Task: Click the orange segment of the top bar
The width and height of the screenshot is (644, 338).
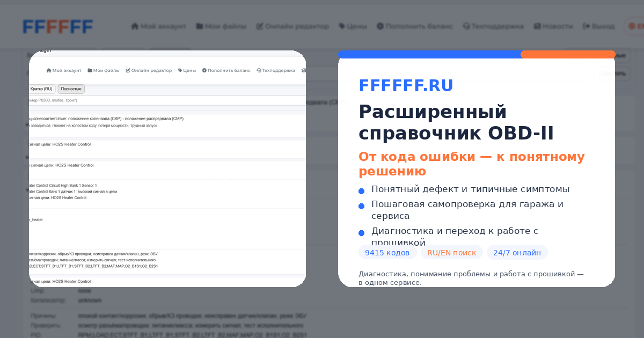Action: click(568, 54)
